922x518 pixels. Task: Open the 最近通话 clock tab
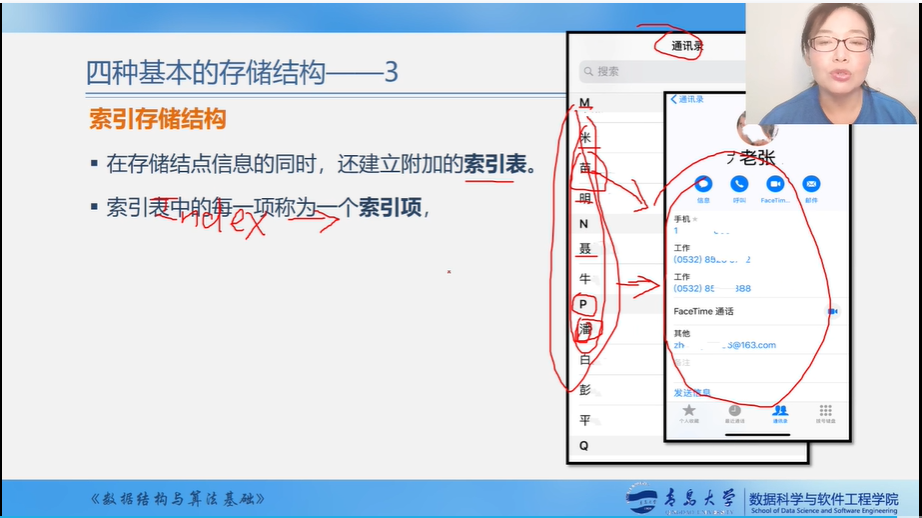point(734,413)
